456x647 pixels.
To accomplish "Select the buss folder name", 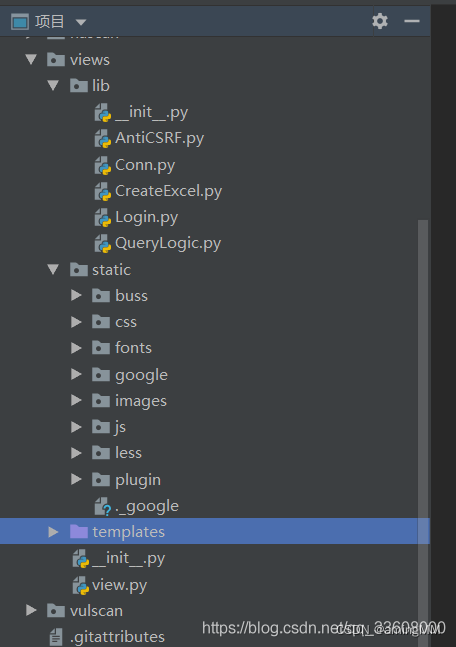I will coord(132,296).
